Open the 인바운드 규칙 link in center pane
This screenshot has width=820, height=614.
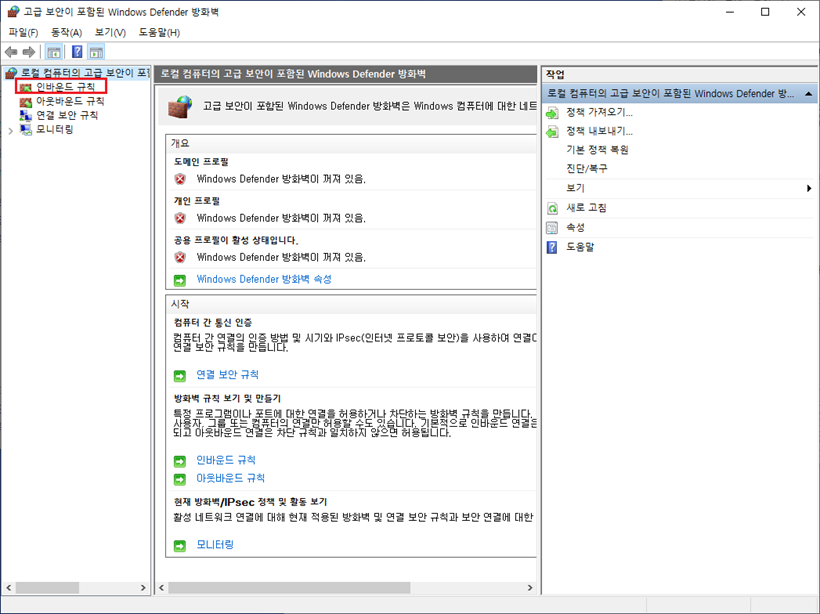pyautogui.click(x=226, y=460)
